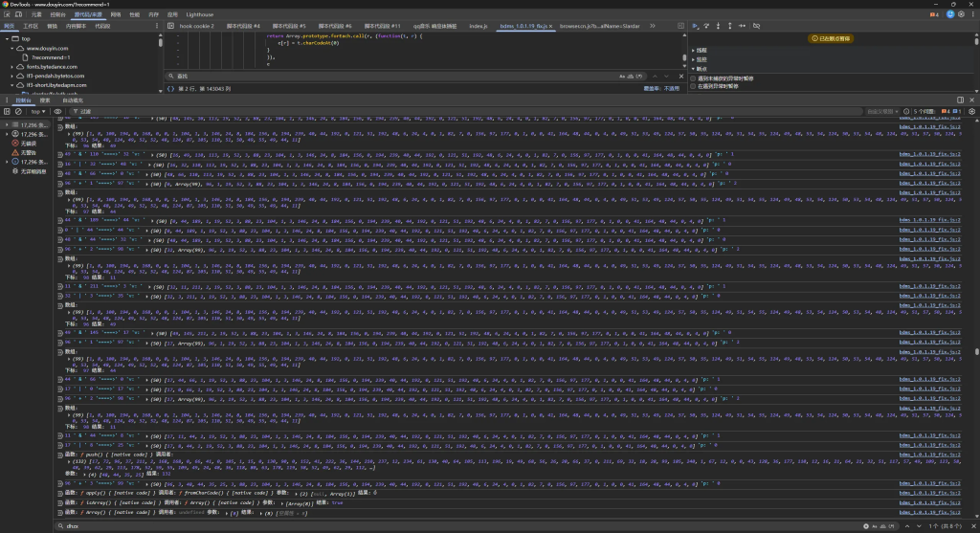Click the 已在断点暂停 paused badge

pos(829,38)
